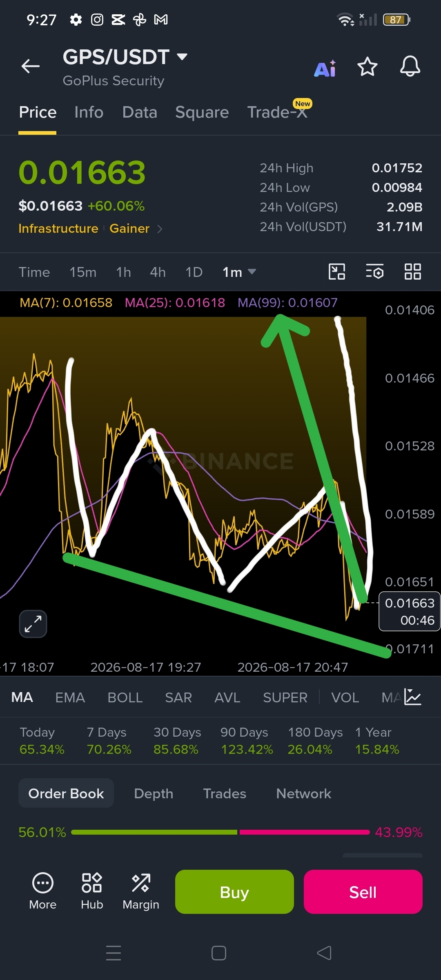Open the chart drawing tools icon

tap(337, 272)
